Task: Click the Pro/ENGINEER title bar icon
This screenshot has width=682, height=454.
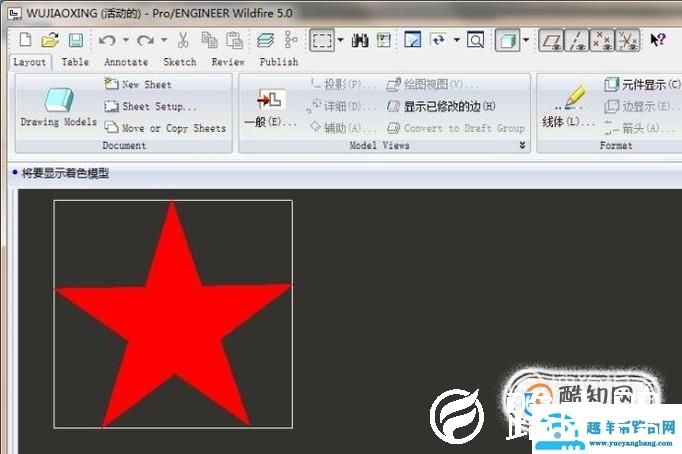Action: tap(14, 13)
